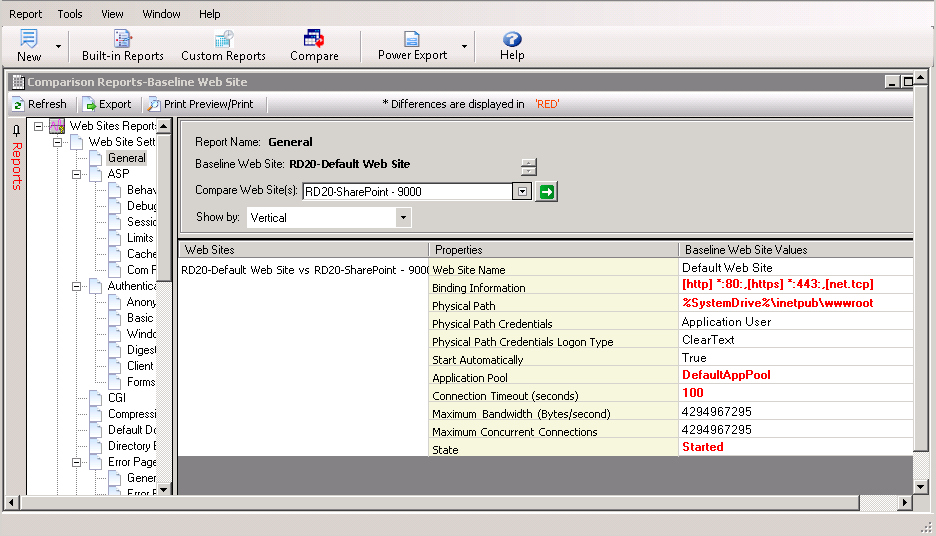Open the New button dropdown arrow

click(x=58, y=47)
